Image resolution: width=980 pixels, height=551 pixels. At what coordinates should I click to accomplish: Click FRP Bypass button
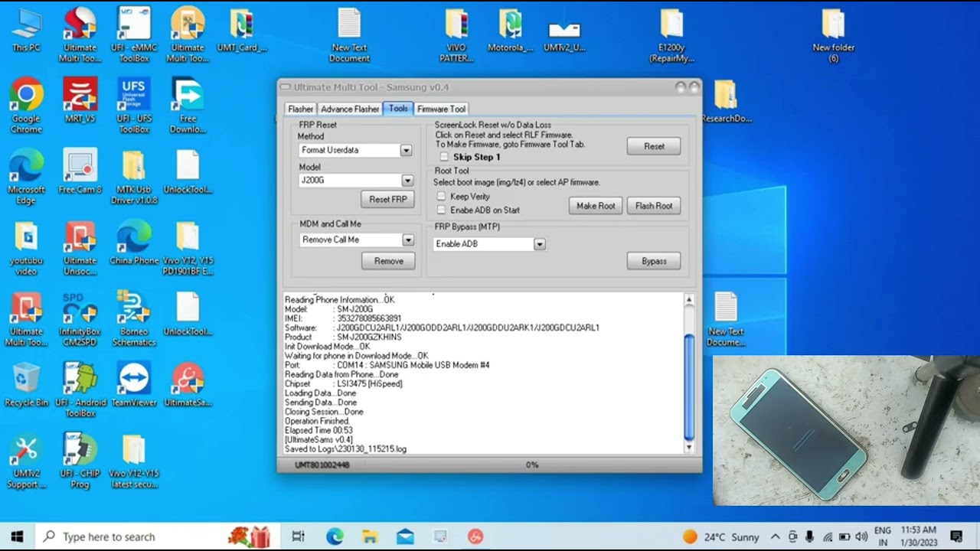654,261
